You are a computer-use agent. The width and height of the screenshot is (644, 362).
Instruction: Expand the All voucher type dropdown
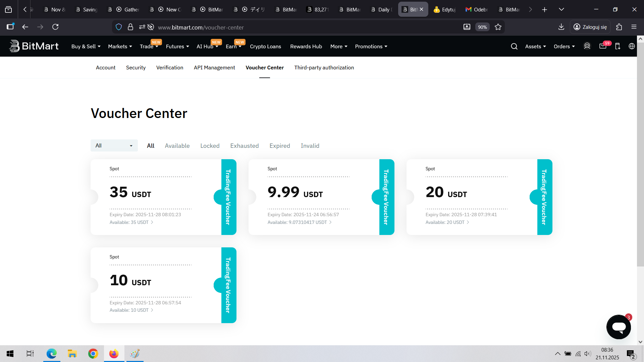point(114,145)
